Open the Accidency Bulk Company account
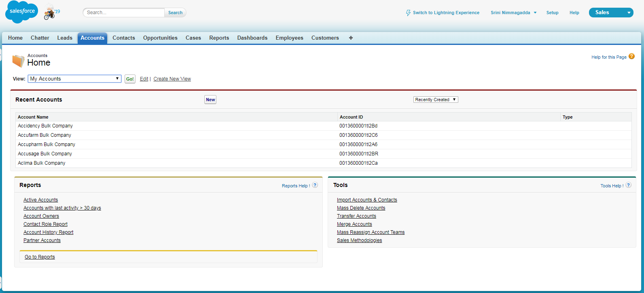The height and width of the screenshot is (293, 644). [45, 126]
